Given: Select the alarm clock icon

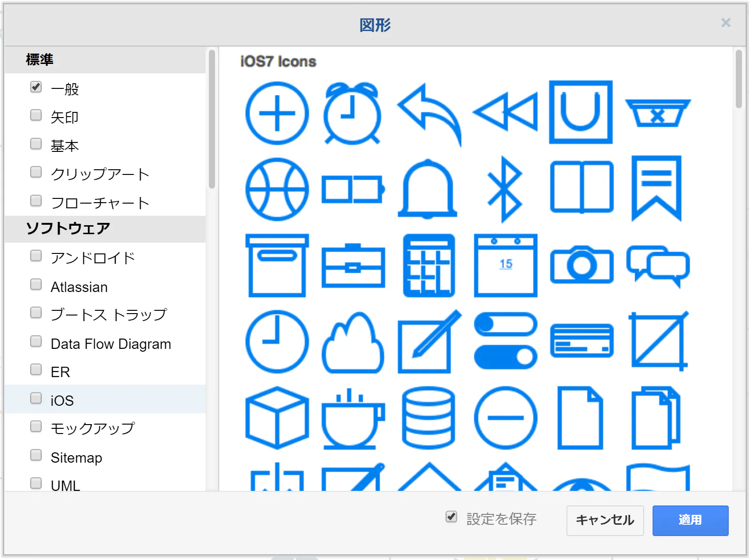Looking at the screenshot, I should click(x=352, y=113).
